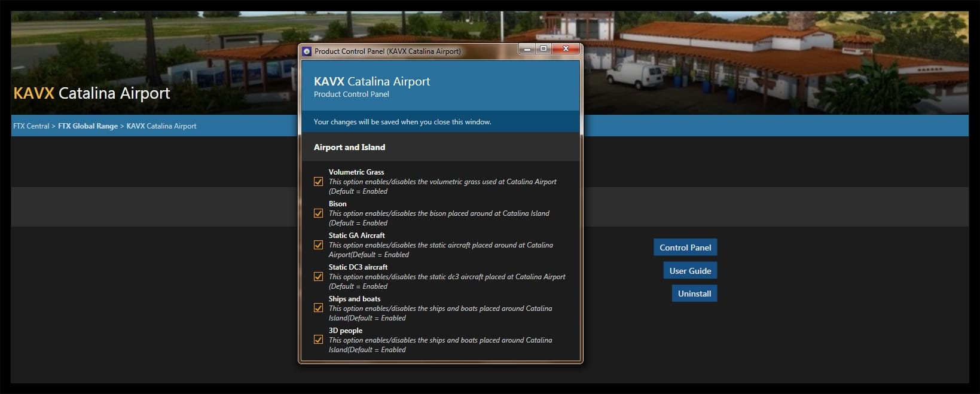The height and width of the screenshot is (394, 980).
Task: Close the Product Control Panel dialog
Action: pos(566,50)
